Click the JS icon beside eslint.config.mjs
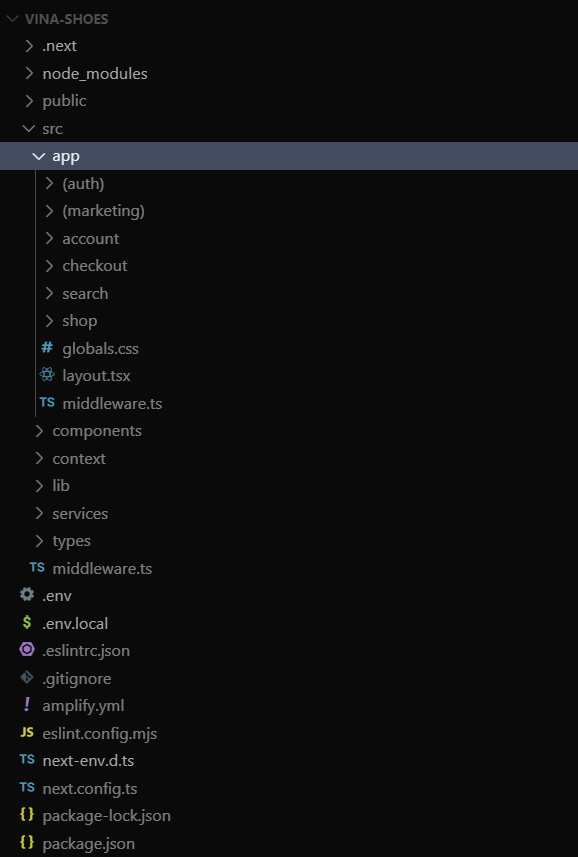578x857 pixels. coord(27,733)
